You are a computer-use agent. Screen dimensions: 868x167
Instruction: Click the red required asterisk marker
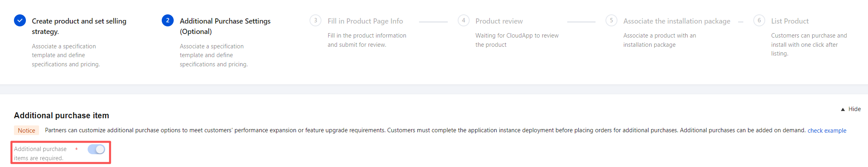[x=76, y=149]
